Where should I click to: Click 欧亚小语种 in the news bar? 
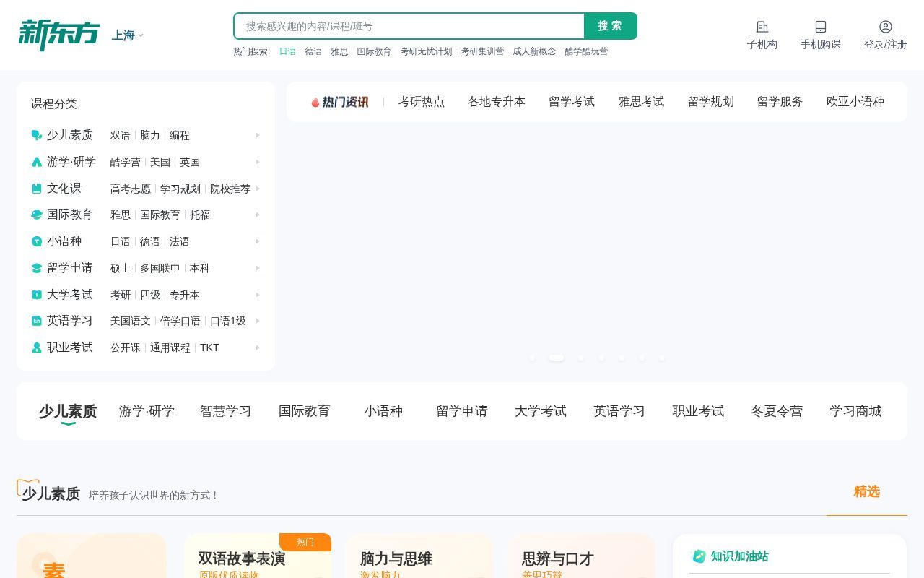[x=855, y=102]
